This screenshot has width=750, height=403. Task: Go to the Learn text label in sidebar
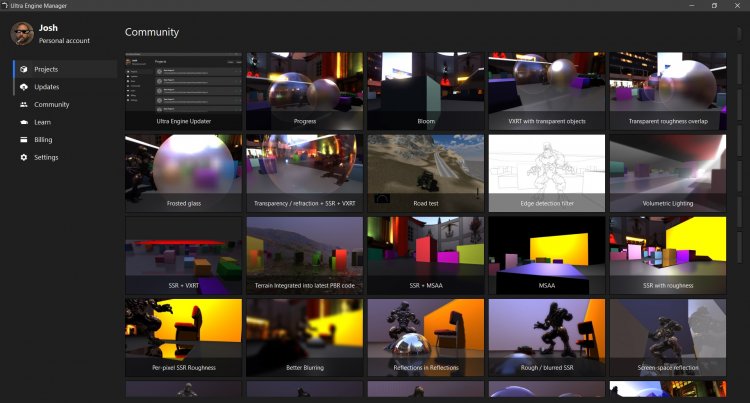click(x=43, y=122)
